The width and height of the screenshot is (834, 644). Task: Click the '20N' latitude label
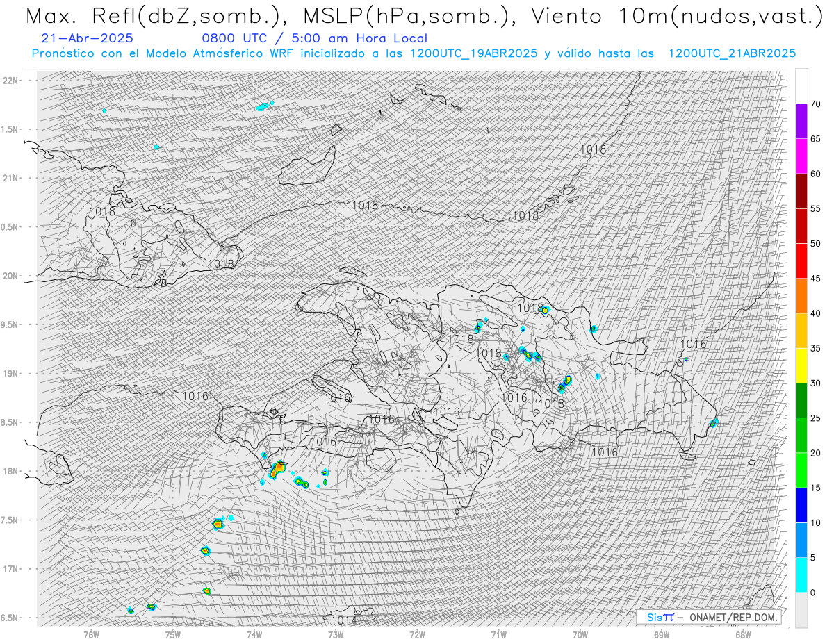10,276
